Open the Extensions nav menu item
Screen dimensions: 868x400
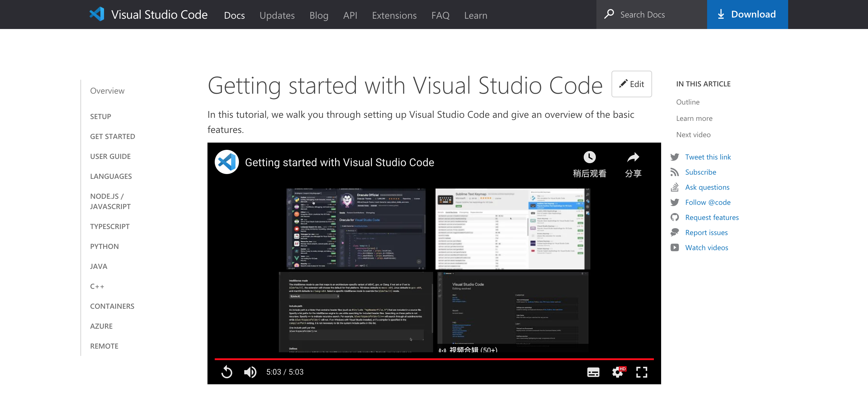click(x=394, y=15)
